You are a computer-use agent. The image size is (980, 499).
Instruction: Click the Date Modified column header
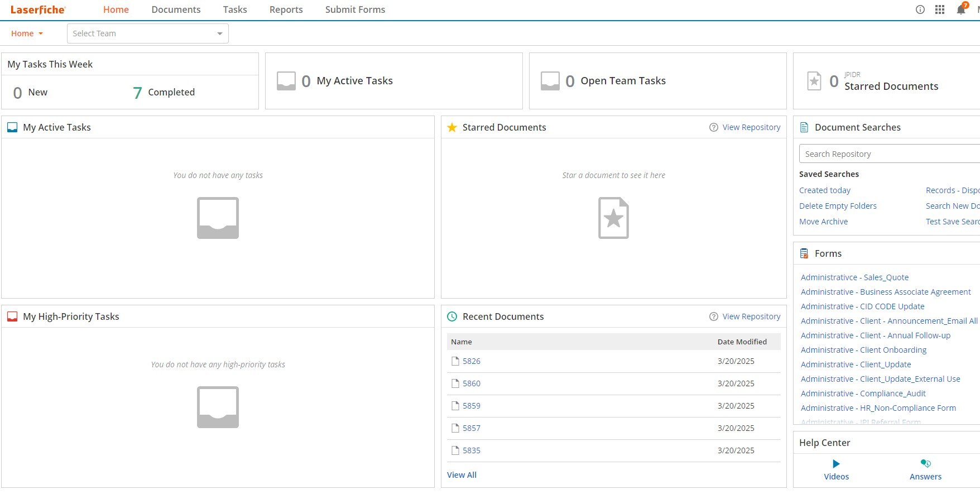[742, 342]
